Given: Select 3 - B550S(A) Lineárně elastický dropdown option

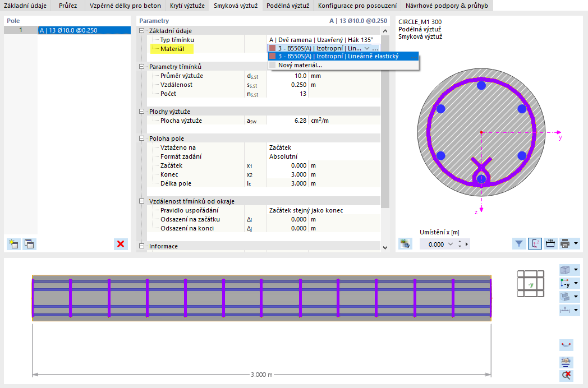Looking at the screenshot, I should pos(343,56).
